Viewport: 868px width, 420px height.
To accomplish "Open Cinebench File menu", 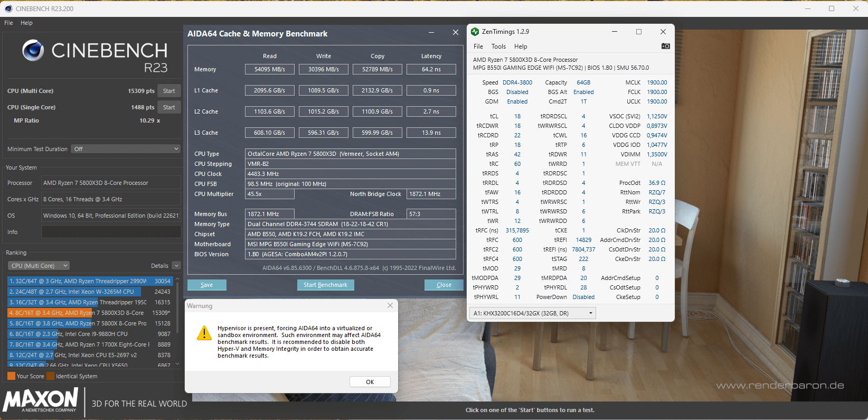I will (8, 23).
